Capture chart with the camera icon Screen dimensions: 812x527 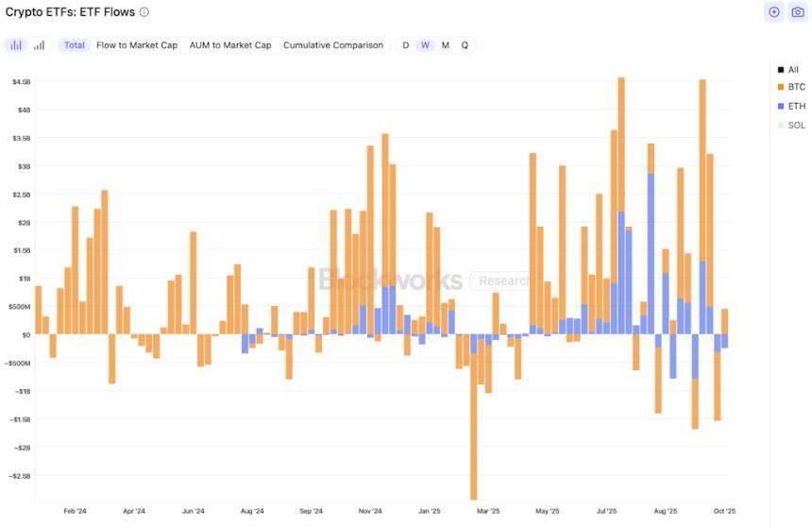coord(797,12)
